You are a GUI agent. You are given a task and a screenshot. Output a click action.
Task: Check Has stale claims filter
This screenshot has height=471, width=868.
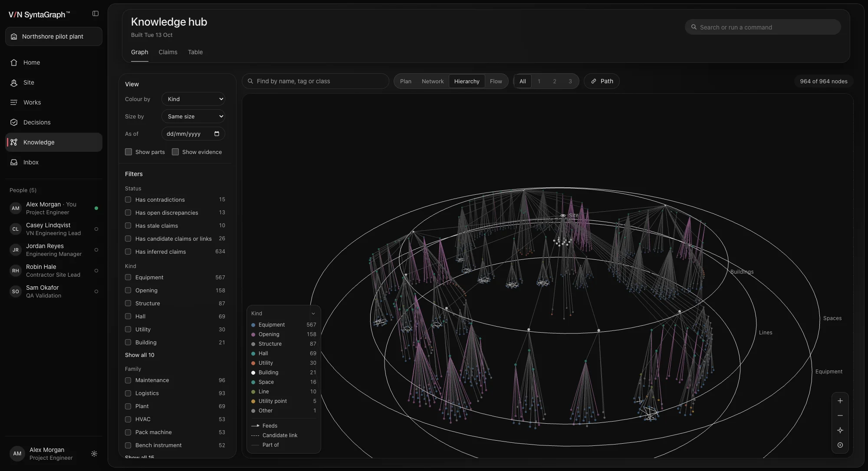[128, 226]
